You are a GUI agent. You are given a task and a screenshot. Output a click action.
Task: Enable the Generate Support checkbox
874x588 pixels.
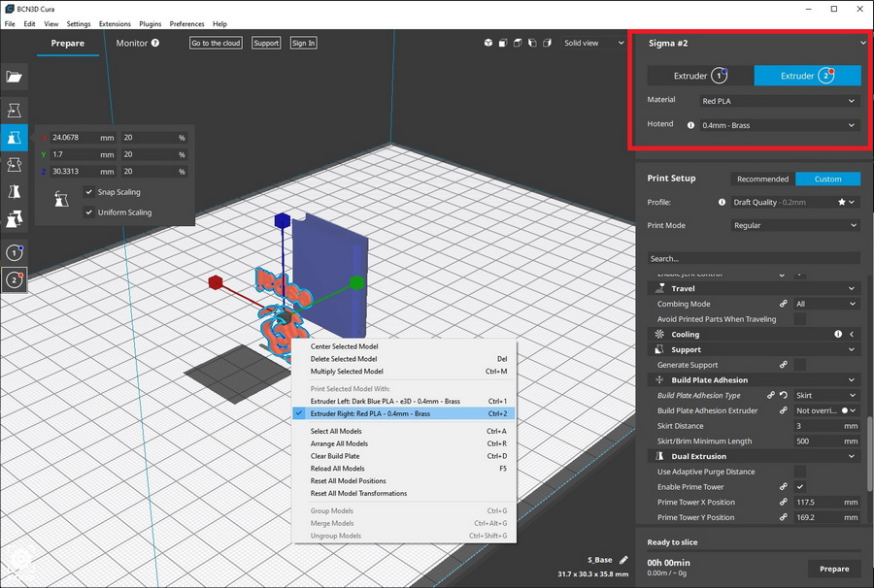click(x=800, y=365)
